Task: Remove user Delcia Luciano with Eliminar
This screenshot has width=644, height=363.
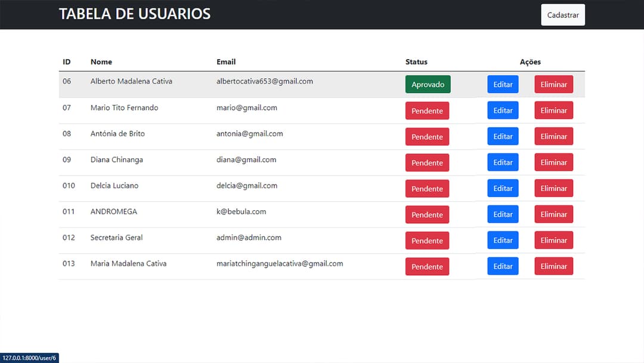Action: point(553,188)
